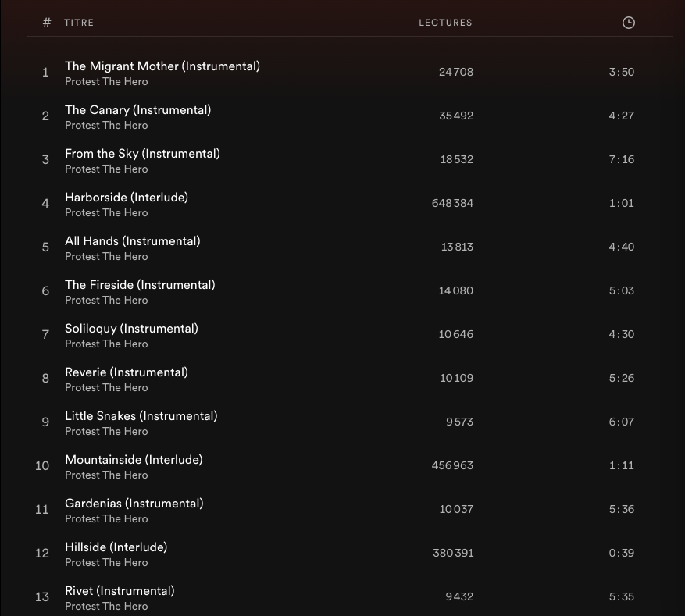Viewport: 685px width, 616px height.
Task: Select Reverie (Instrumental) track
Action: click(127, 372)
